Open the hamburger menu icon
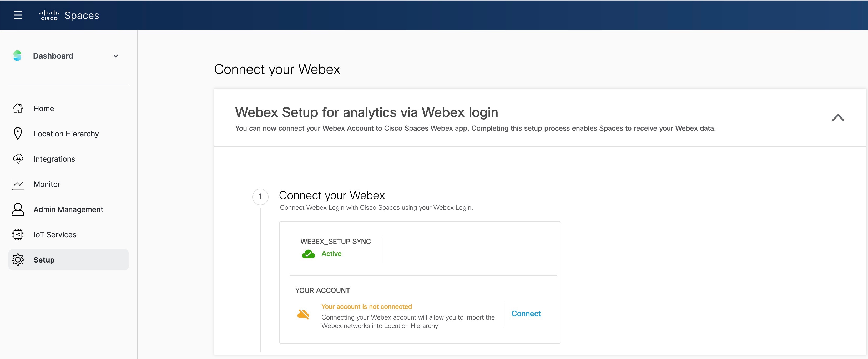 (18, 15)
